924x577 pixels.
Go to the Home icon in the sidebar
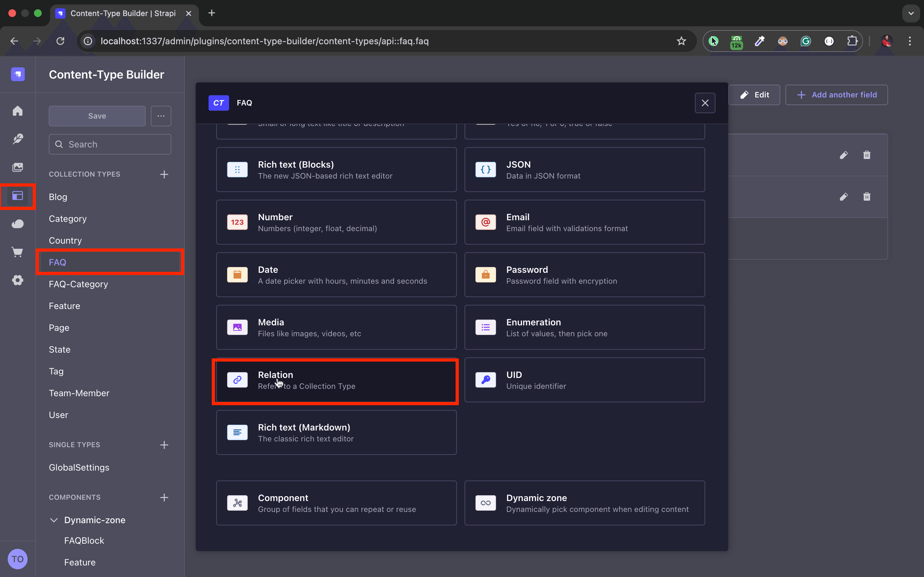[18, 111]
